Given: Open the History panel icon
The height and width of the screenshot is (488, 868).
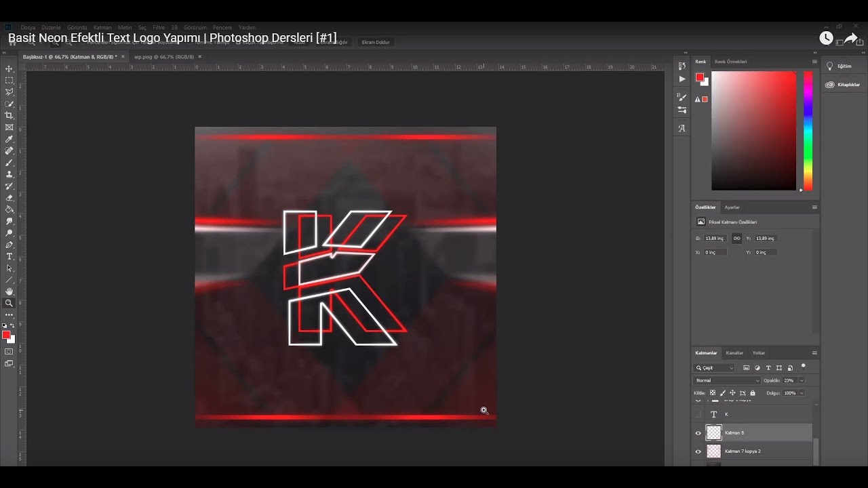Looking at the screenshot, I should click(x=682, y=66).
